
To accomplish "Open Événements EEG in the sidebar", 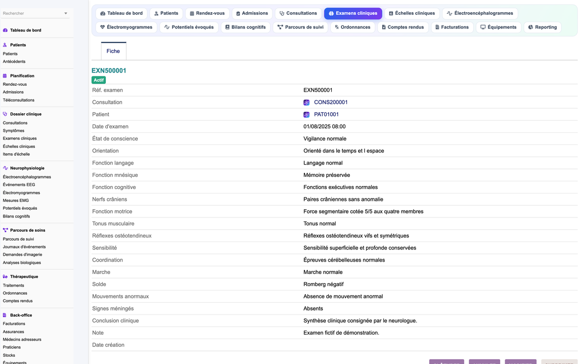I will point(19,185).
